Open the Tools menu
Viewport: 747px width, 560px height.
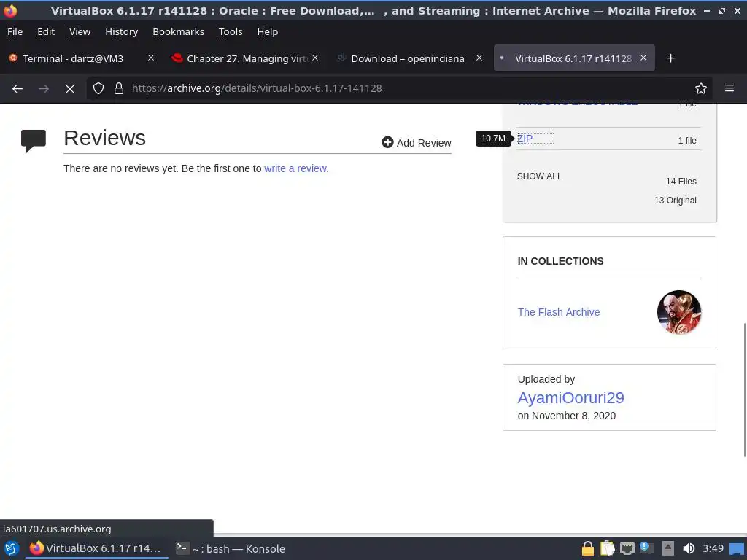tap(231, 32)
